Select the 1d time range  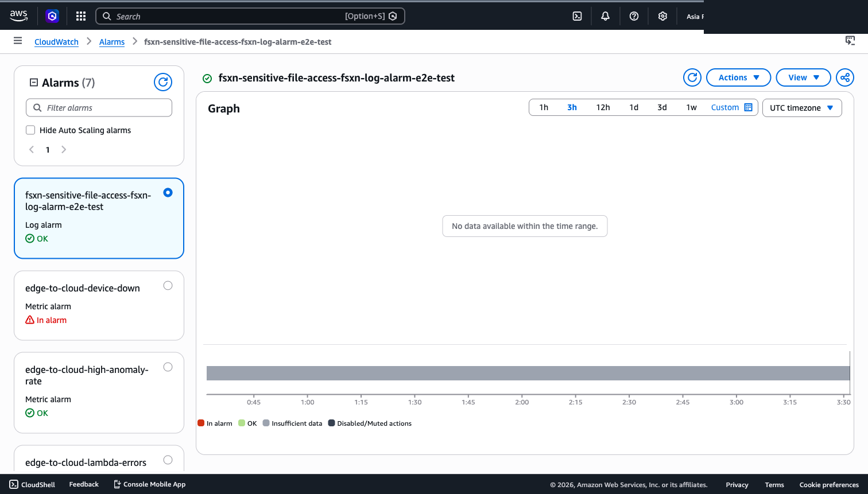tap(634, 107)
